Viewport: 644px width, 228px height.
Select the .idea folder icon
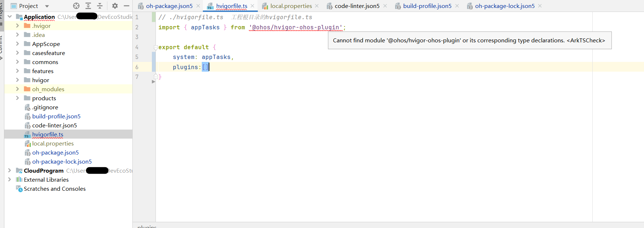point(27,35)
